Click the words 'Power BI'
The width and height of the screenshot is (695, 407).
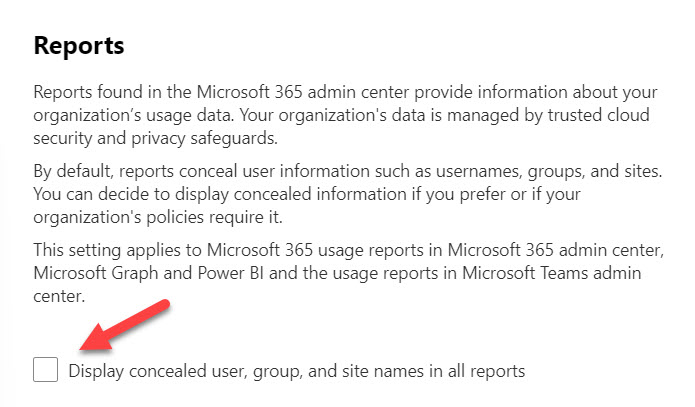pyautogui.click(x=230, y=273)
